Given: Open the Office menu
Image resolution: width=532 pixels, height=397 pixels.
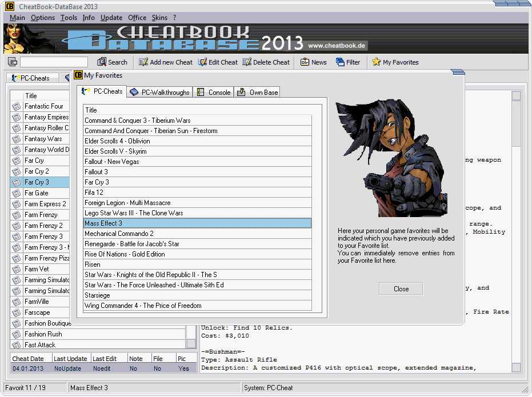Looking at the screenshot, I should click(x=137, y=18).
